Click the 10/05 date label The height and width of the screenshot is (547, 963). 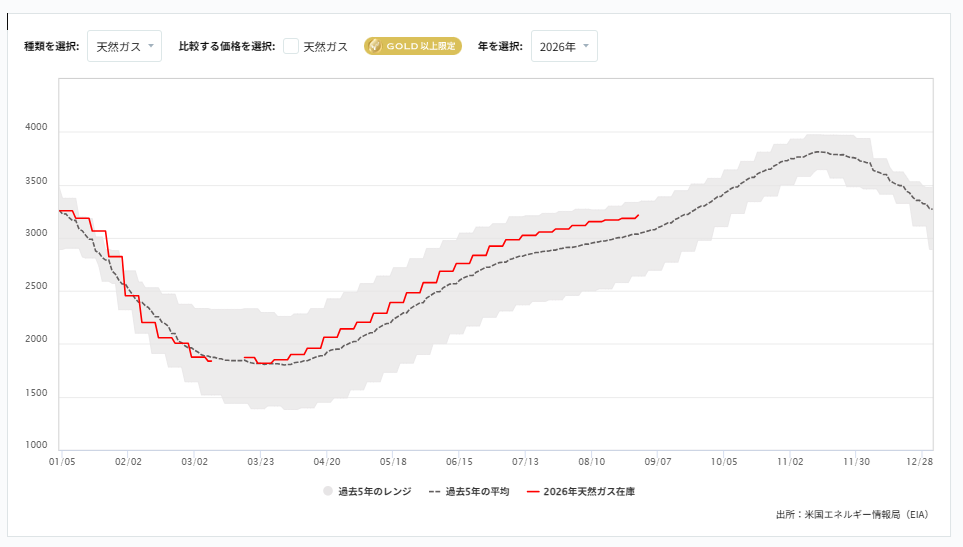tap(724, 462)
